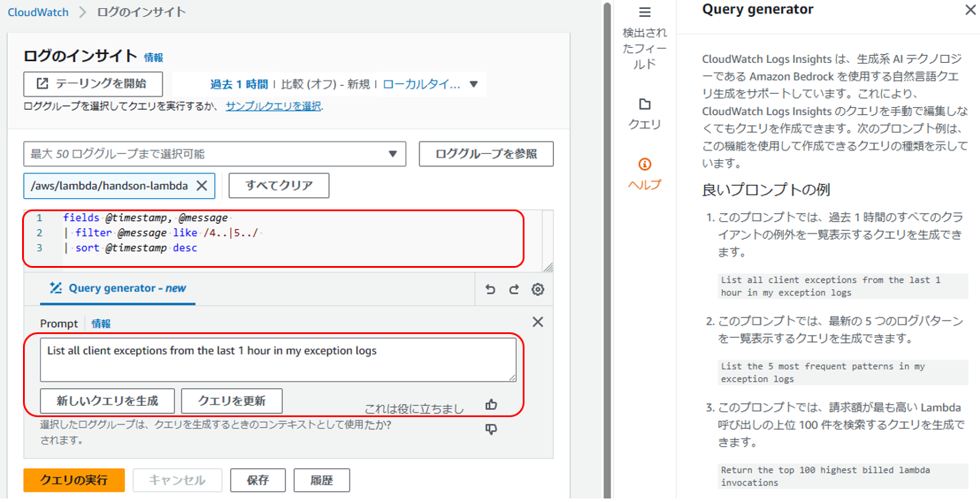Open Query generator settings gear icon

(538, 290)
